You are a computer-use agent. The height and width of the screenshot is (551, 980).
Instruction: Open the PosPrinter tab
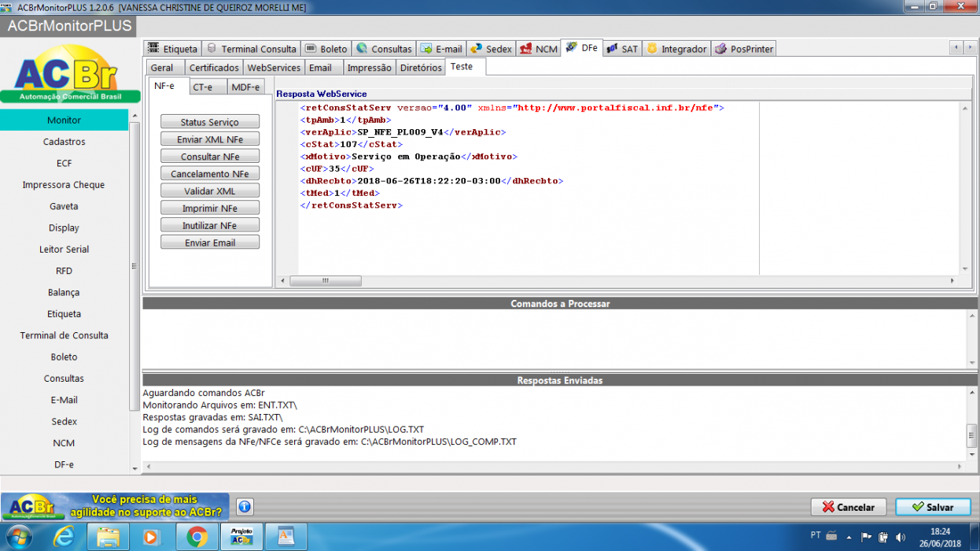[x=744, y=49]
